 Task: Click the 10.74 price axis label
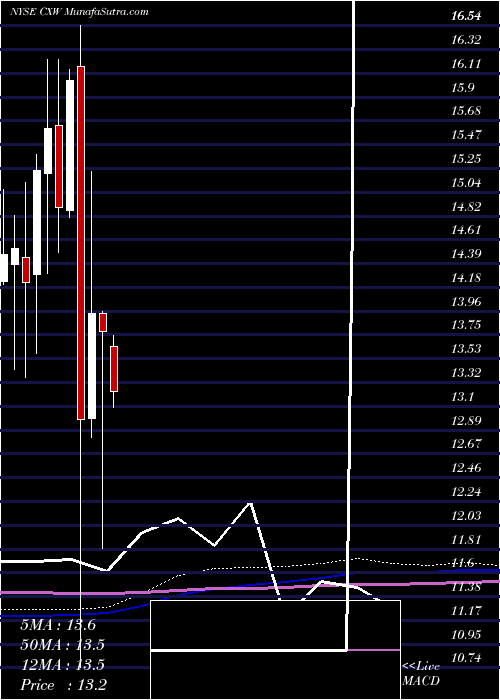[x=466, y=658]
